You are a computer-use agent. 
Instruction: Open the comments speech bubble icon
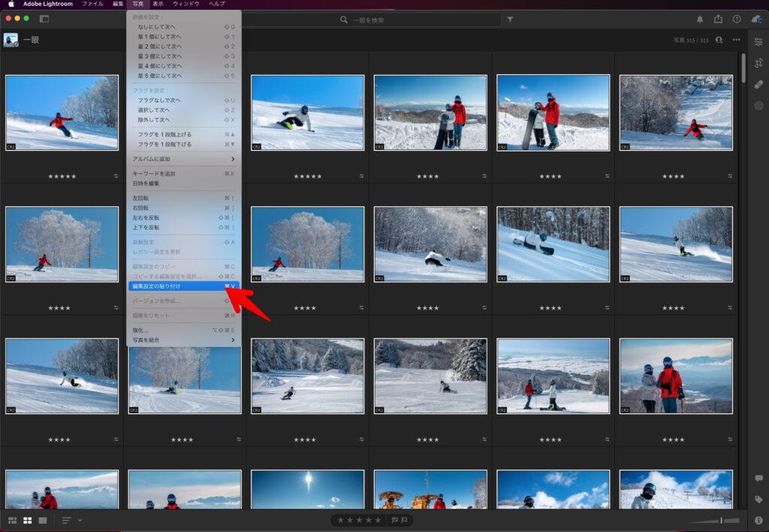(x=758, y=478)
